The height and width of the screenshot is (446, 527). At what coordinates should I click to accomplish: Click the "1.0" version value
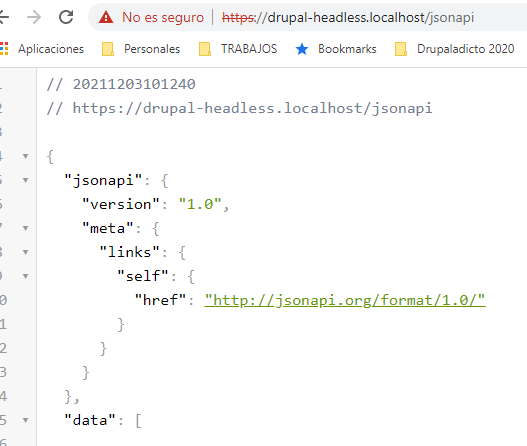(x=200, y=204)
